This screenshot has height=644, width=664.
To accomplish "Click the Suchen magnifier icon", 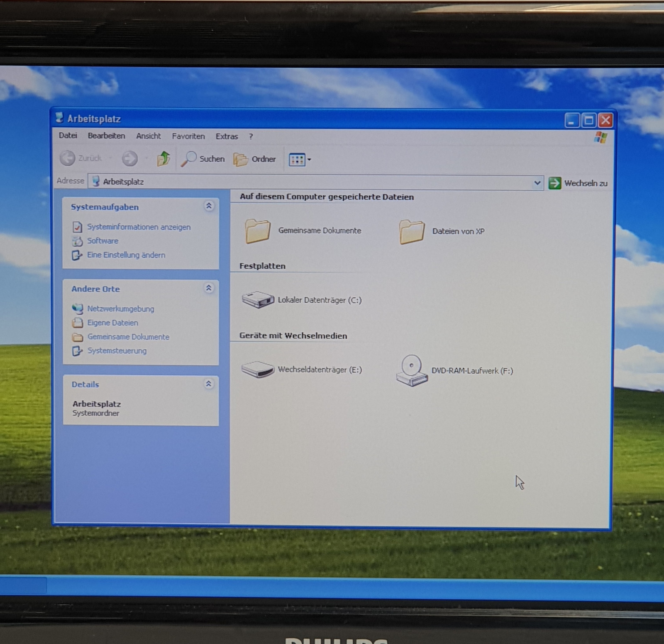I will tap(189, 159).
